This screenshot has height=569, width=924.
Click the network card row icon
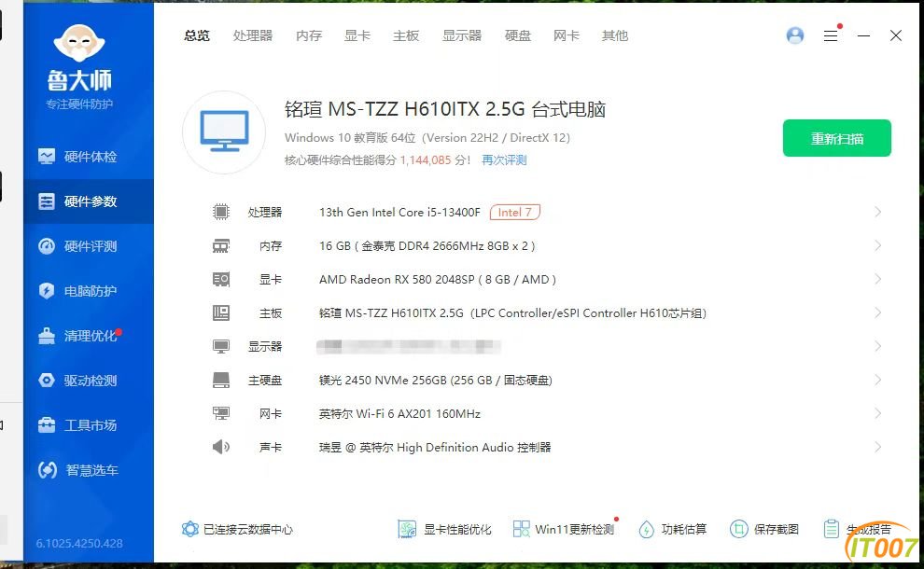click(221, 413)
